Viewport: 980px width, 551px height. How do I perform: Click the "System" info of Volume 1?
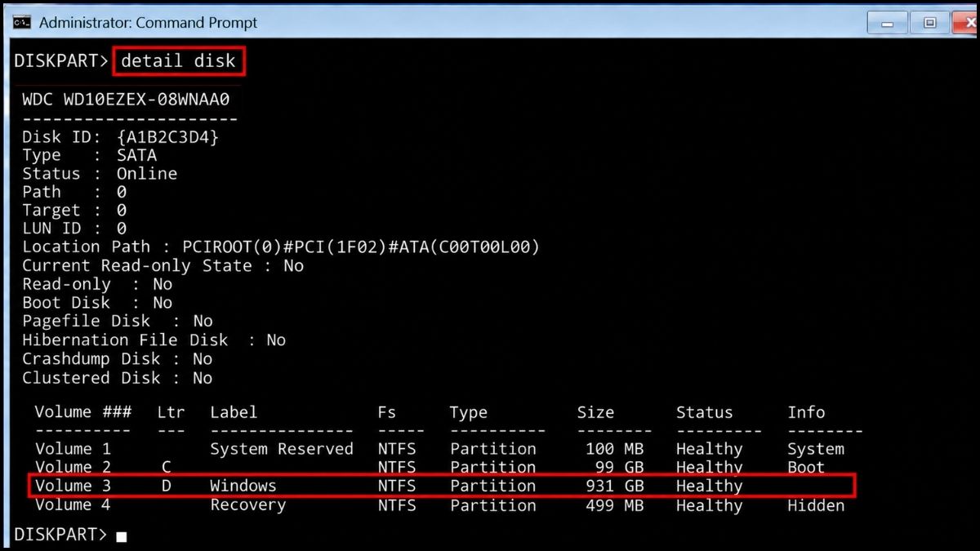[x=816, y=449]
